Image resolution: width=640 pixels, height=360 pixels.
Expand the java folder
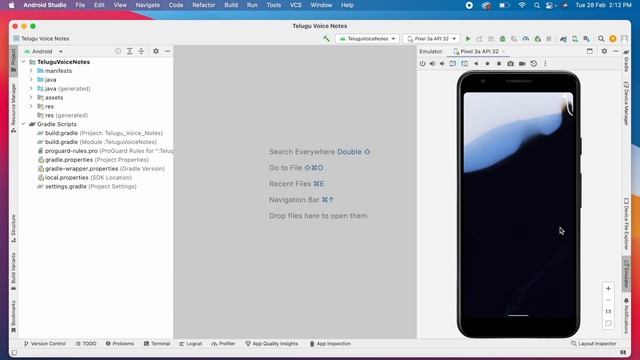coord(31,80)
